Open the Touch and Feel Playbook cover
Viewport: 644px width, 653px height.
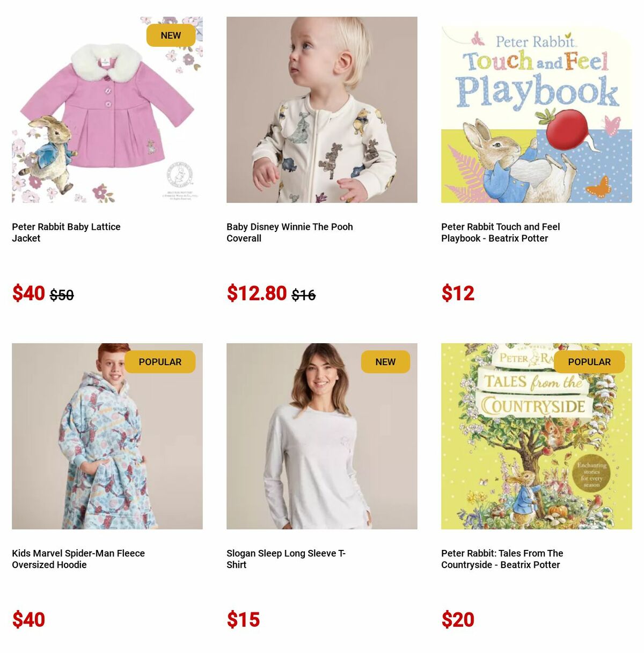click(x=537, y=110)
